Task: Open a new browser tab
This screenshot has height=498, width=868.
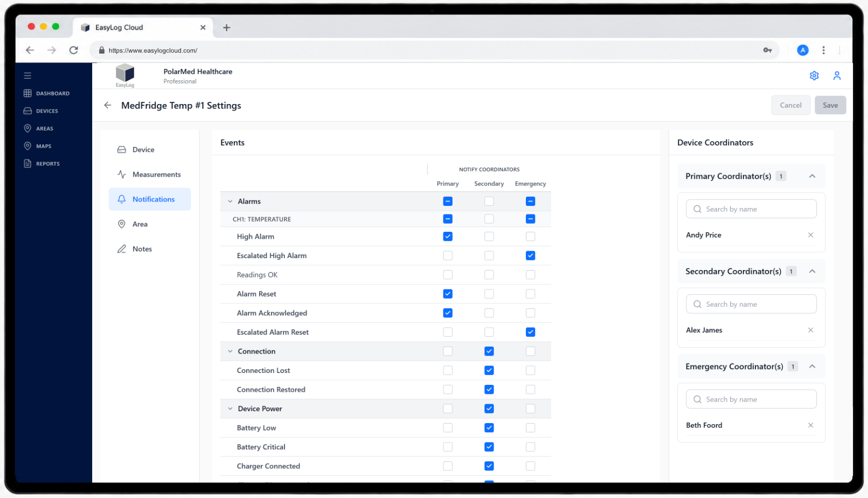Action: pos(227,27)
